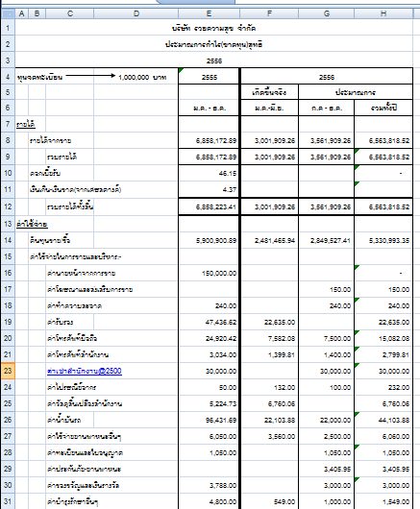Select column H header

point(383,13)
